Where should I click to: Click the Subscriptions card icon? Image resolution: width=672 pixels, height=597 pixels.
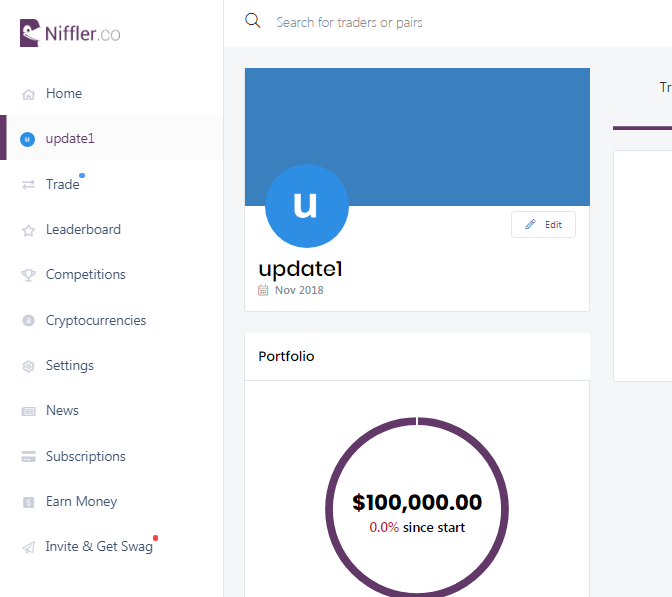tap(28, 456)
